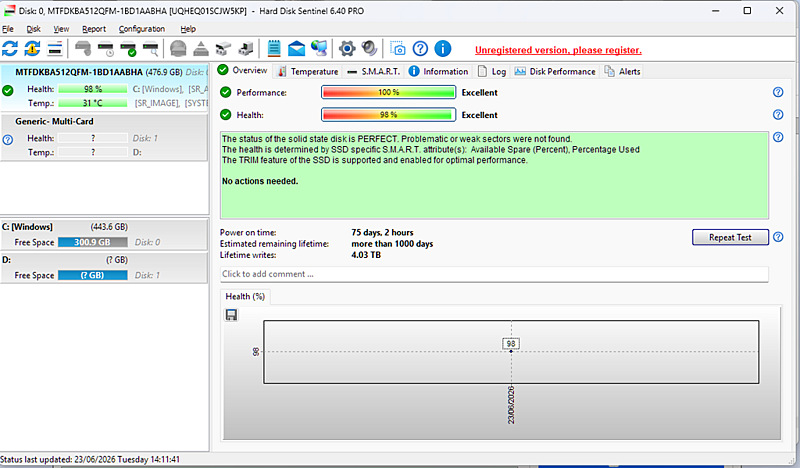This screenshot has height=468, width=800.
Task: Switch to the Temperature tab
Action: coord(308,71)
